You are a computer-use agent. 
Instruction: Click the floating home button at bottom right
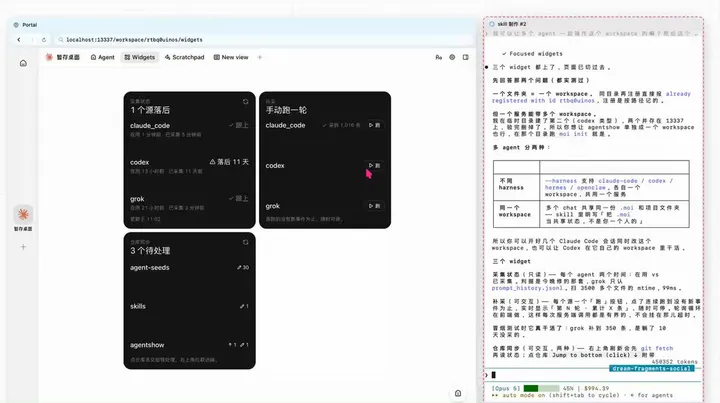458,393
